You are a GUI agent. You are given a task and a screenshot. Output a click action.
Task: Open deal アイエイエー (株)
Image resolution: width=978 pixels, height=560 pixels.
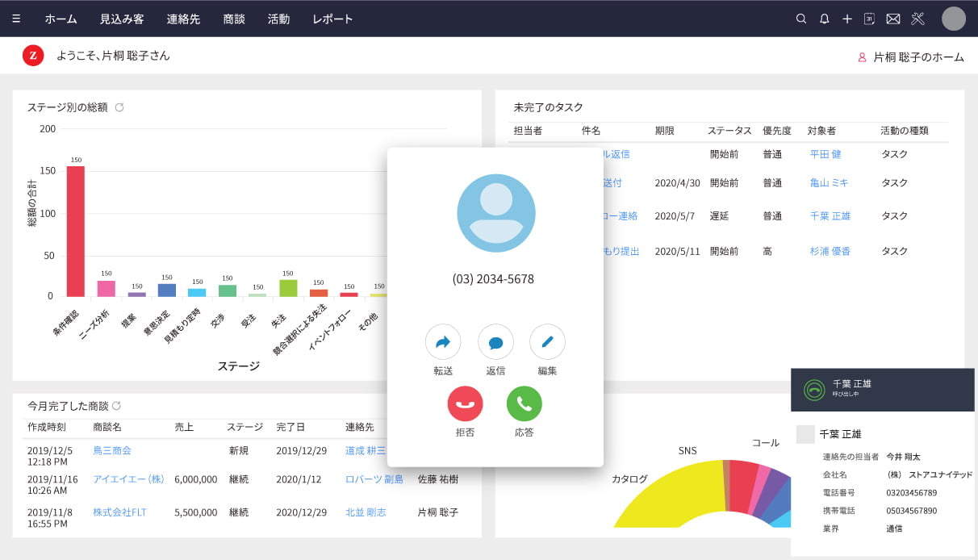tap(128, 479)
